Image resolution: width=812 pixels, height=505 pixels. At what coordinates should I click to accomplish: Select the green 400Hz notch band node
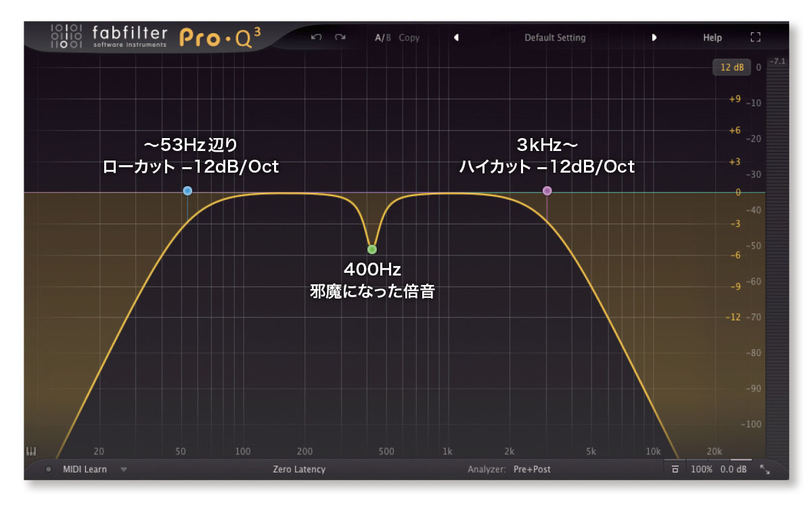point(372,249)
